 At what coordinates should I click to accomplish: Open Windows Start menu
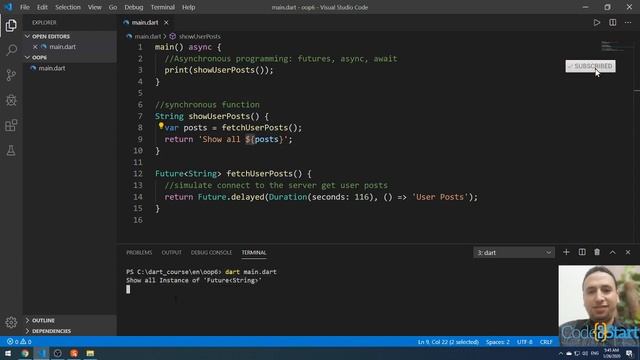click(8, 353)
